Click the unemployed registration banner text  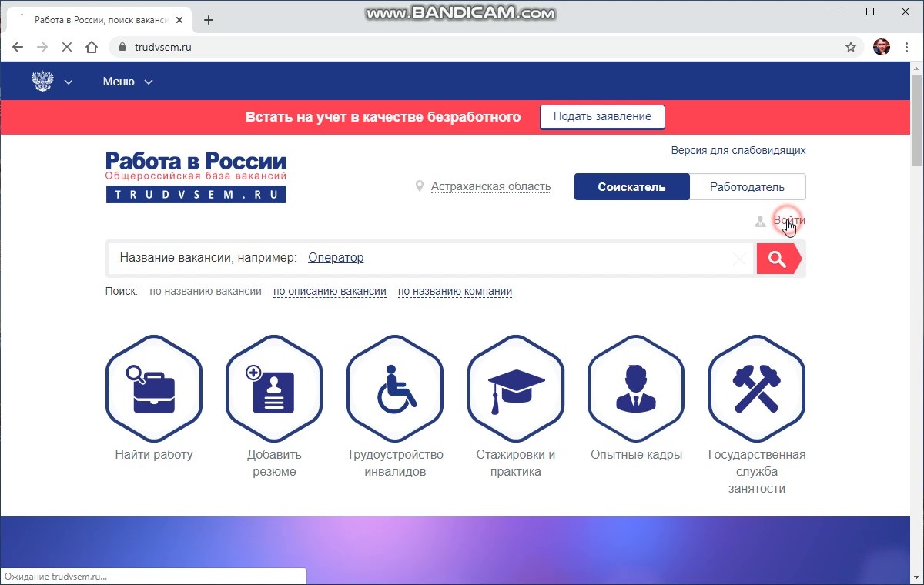pos(383,117)
